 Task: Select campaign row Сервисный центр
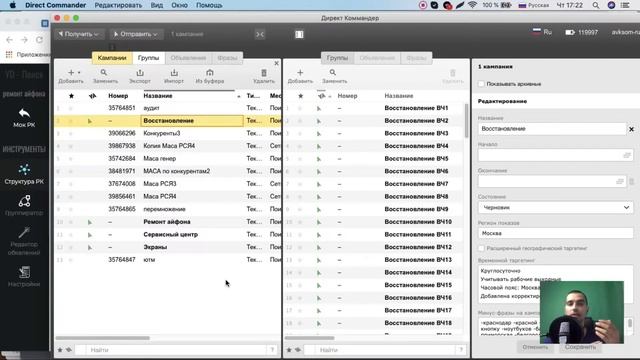point(167,235)
